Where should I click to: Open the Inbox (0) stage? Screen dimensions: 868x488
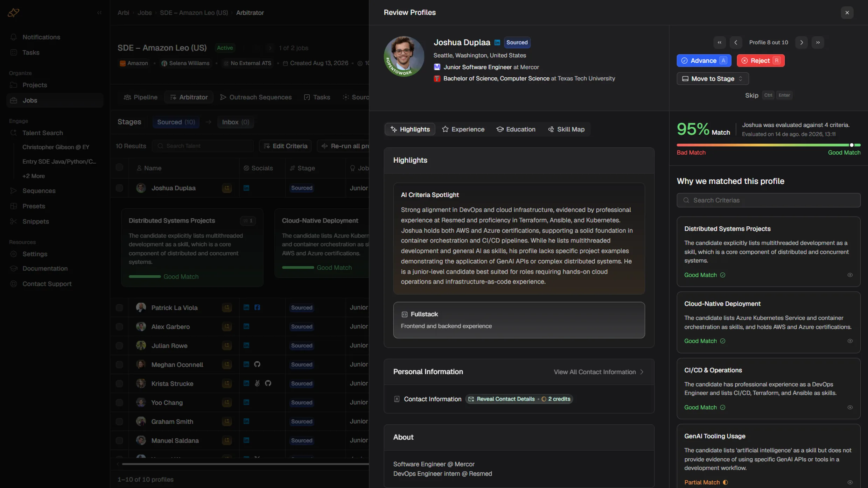(x=236, y=122)
